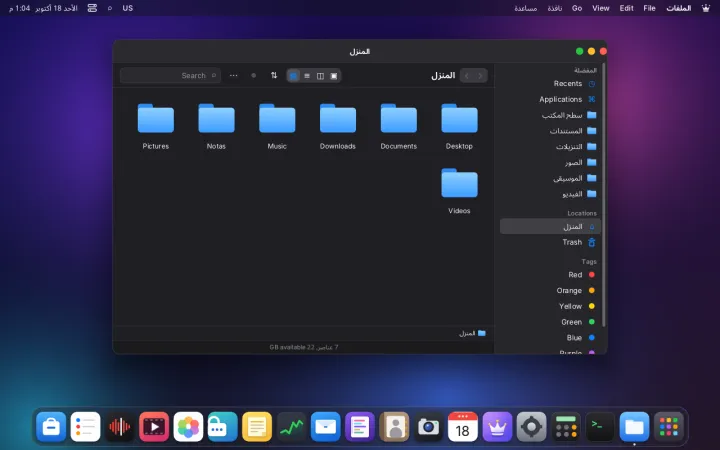
Task: Go forward with the toolbar forward arrow
Action: pyautogui.click(x=467, y=76)
